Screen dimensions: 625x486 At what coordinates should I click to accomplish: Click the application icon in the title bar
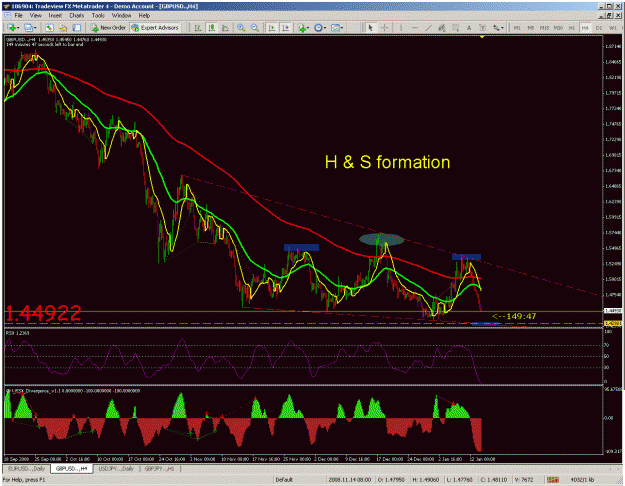click(x=7, y=6)
